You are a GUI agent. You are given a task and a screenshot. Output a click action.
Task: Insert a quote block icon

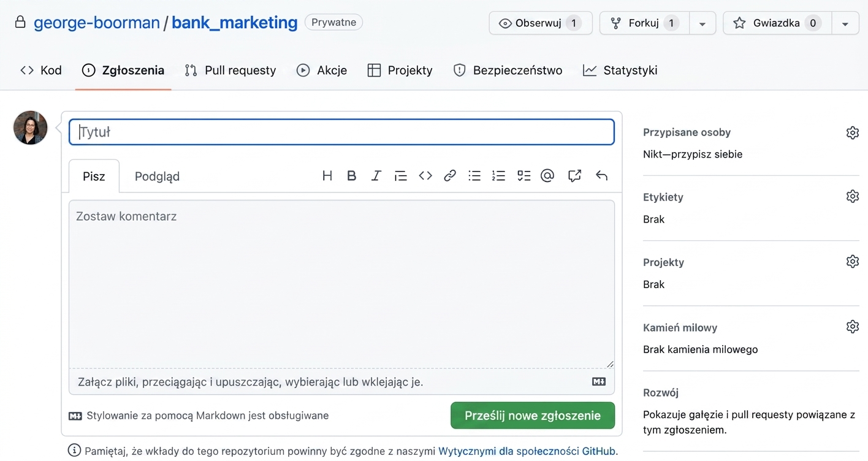401,176
